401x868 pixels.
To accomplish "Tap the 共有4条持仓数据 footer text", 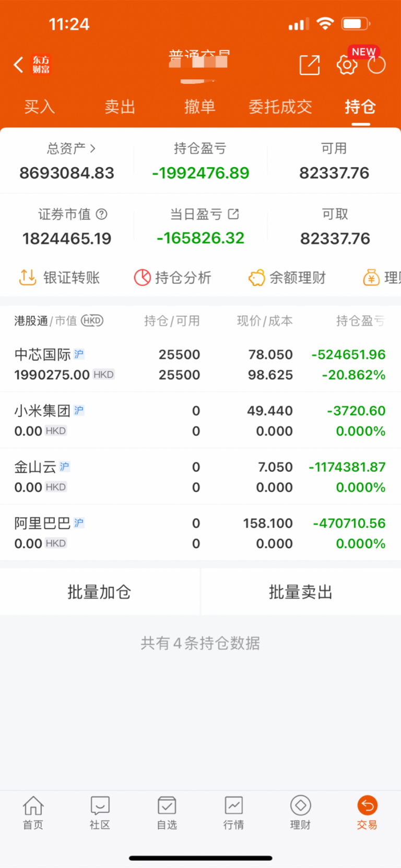I will coord(200,643).
